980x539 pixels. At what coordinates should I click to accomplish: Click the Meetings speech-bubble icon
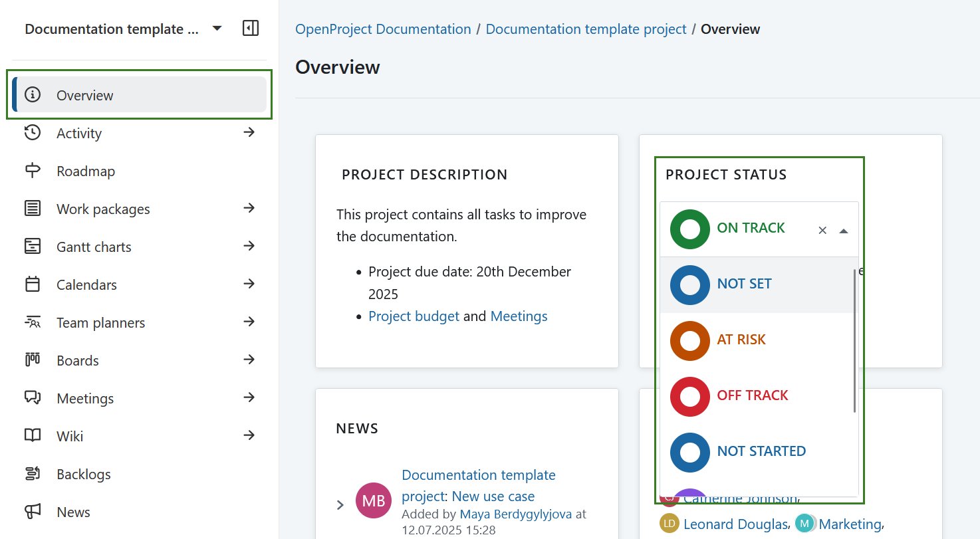(x=32, y=397)
